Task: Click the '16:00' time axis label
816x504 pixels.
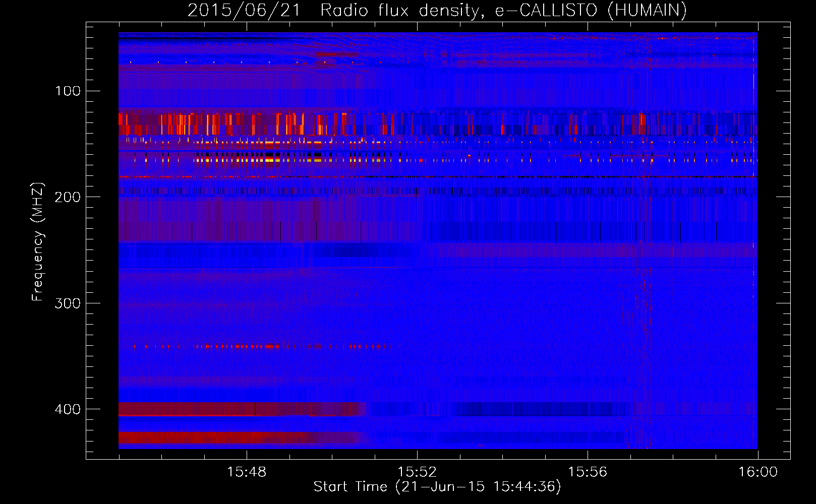Action: tap(758, 472)
